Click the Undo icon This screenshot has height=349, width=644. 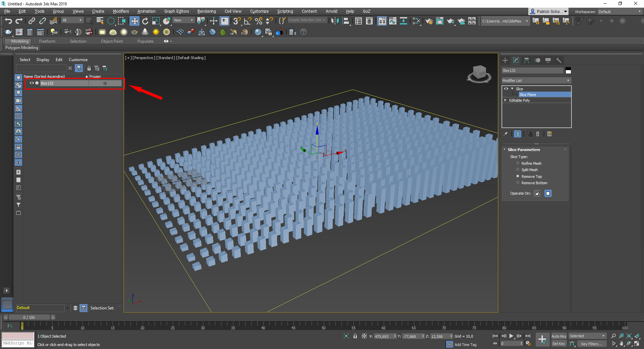[8, 20]
